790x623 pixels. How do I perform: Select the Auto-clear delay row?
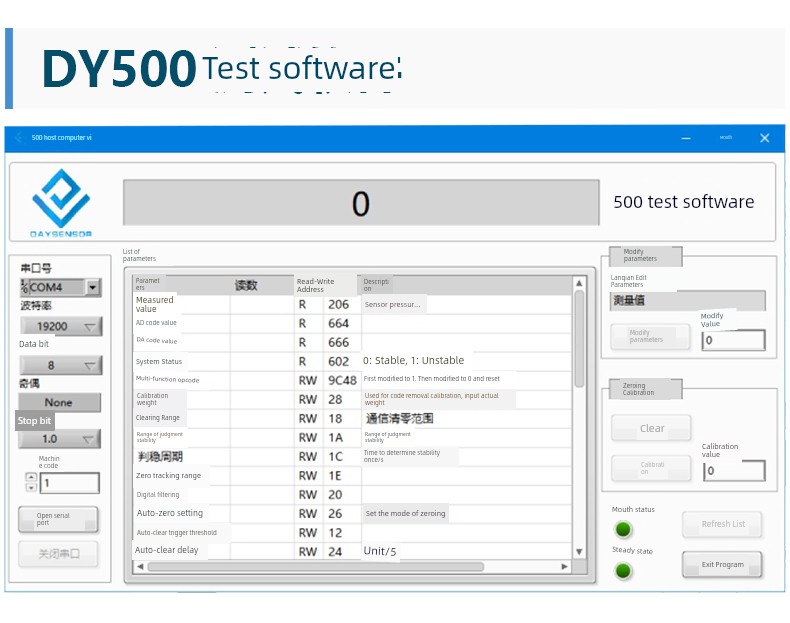352,551
